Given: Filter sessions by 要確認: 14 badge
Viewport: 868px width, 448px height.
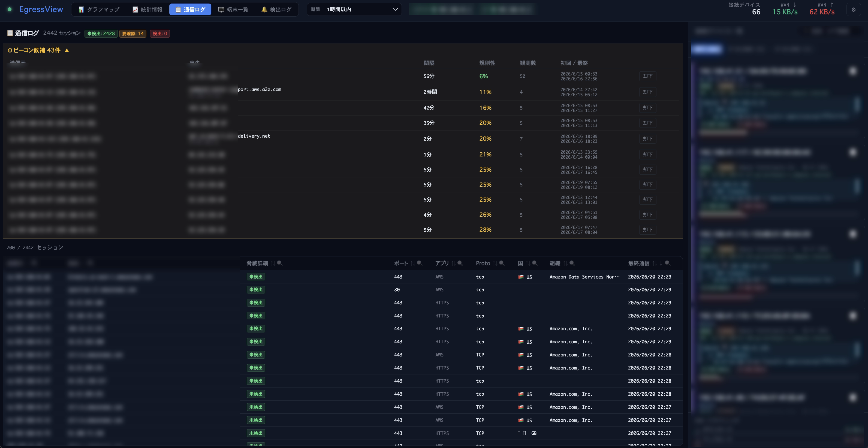Looking at the screenshot, I should [133, 33].
